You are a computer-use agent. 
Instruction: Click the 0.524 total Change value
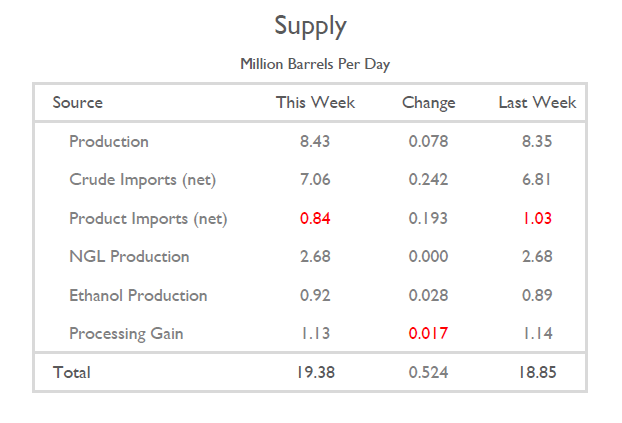[x=428, y=373]
